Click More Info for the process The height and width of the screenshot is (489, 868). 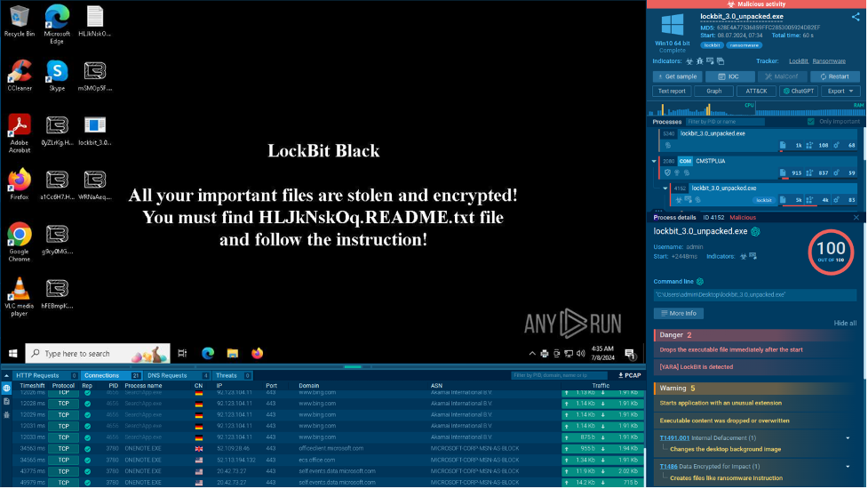click(x=679, y=314)
